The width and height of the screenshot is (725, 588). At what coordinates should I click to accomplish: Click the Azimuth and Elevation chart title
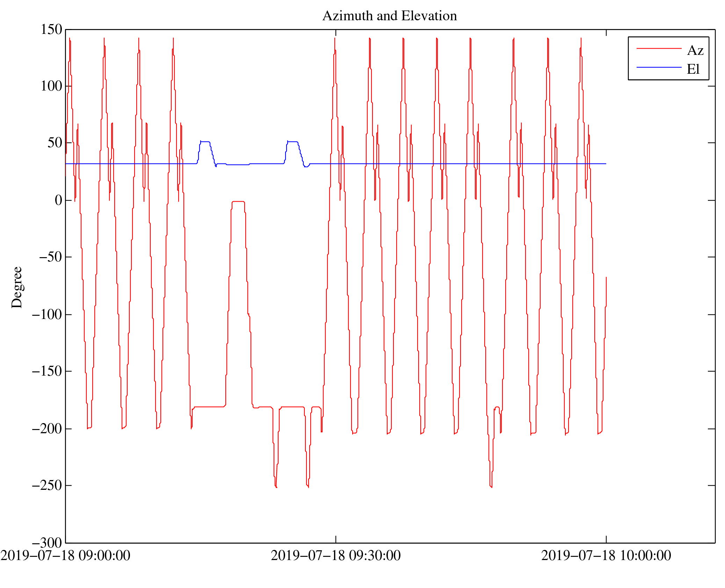pos(389,16)
